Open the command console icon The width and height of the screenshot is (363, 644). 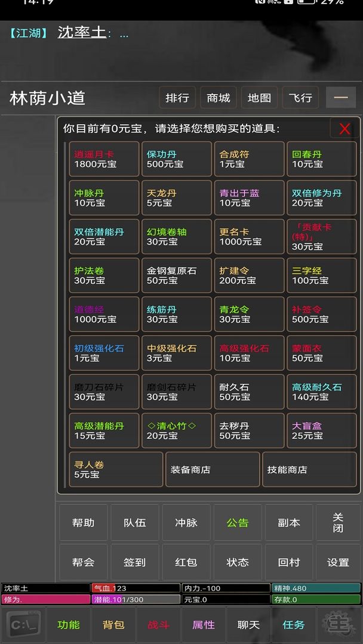[x=25, y=624]
